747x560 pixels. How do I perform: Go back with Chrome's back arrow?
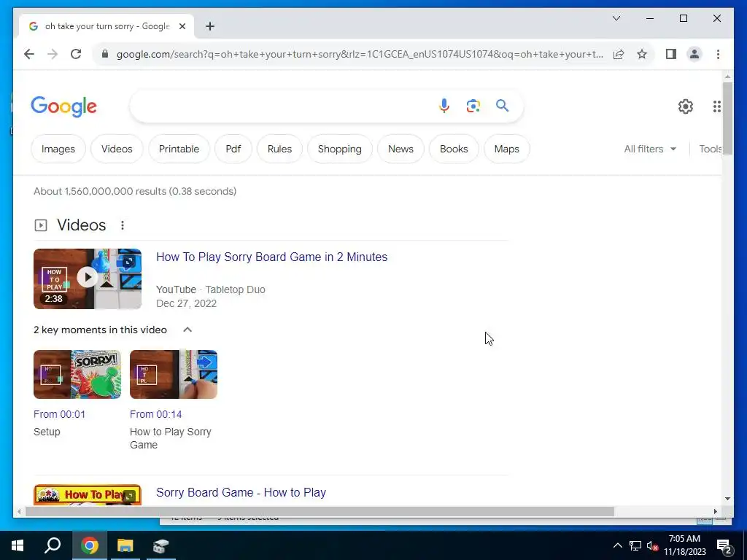[x=29, y=54]
